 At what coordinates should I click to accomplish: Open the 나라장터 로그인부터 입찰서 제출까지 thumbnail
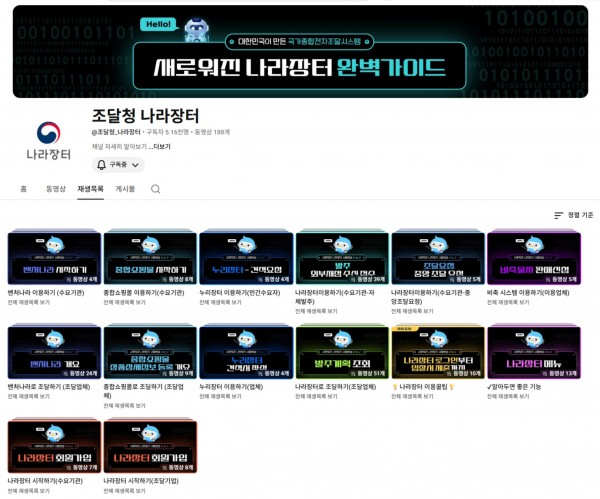tap(438, 352)
